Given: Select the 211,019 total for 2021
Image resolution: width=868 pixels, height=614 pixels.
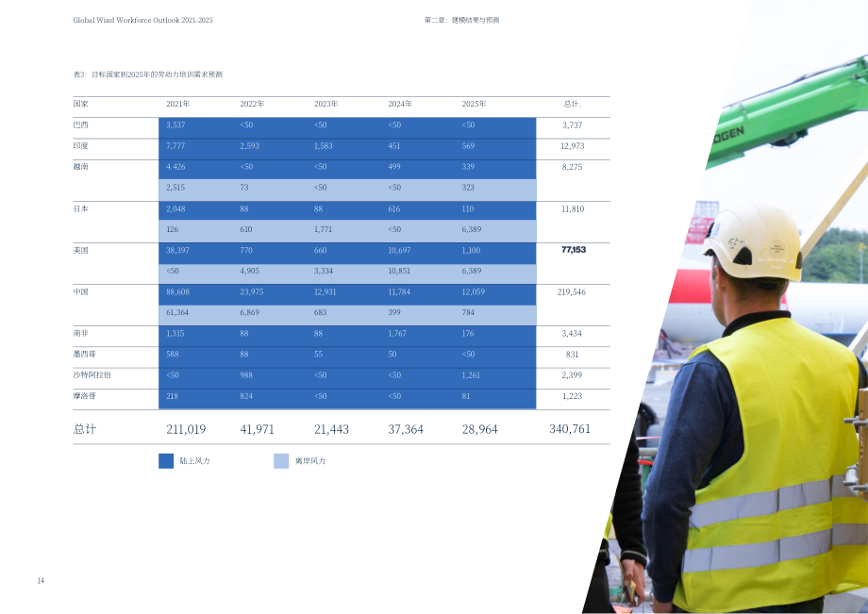Looking at the screenshot, I should [186, 429].
